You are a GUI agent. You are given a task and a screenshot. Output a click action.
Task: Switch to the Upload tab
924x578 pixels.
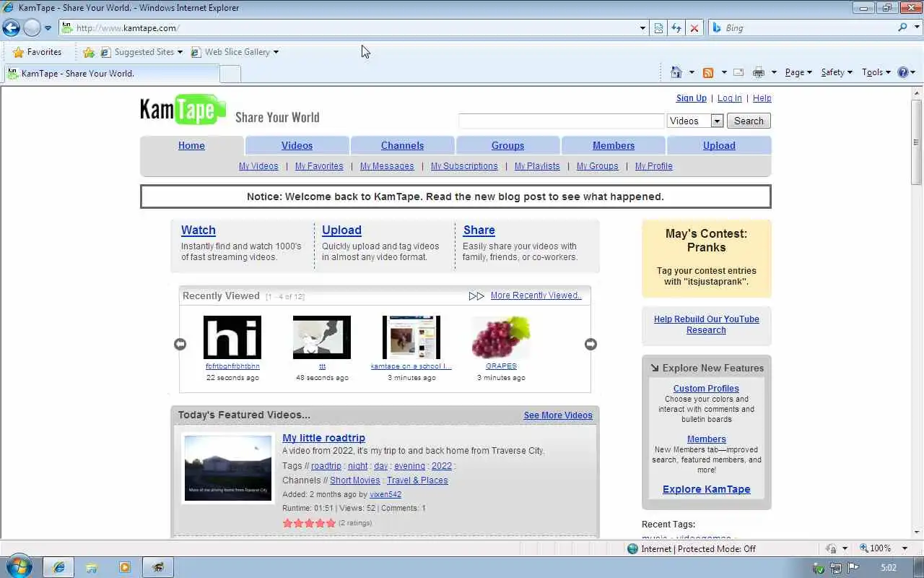719,145
